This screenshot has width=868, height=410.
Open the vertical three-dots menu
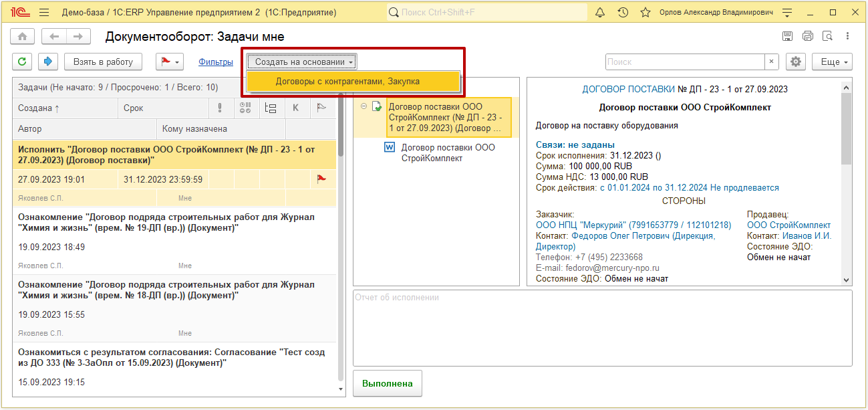click(x=847, y=37)
